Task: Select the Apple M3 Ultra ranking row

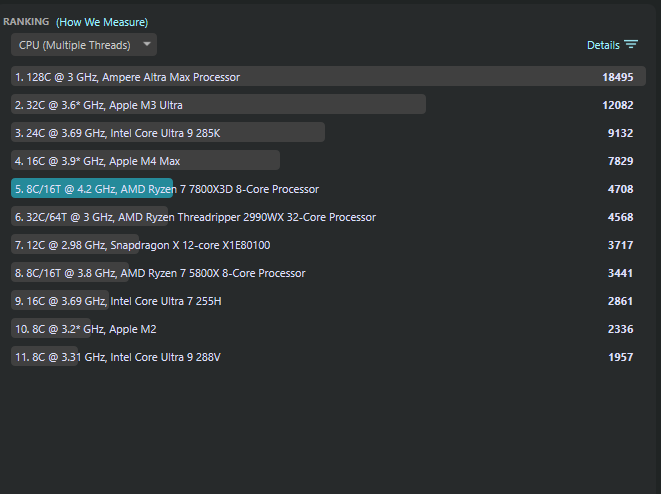Action: [98, 105]
